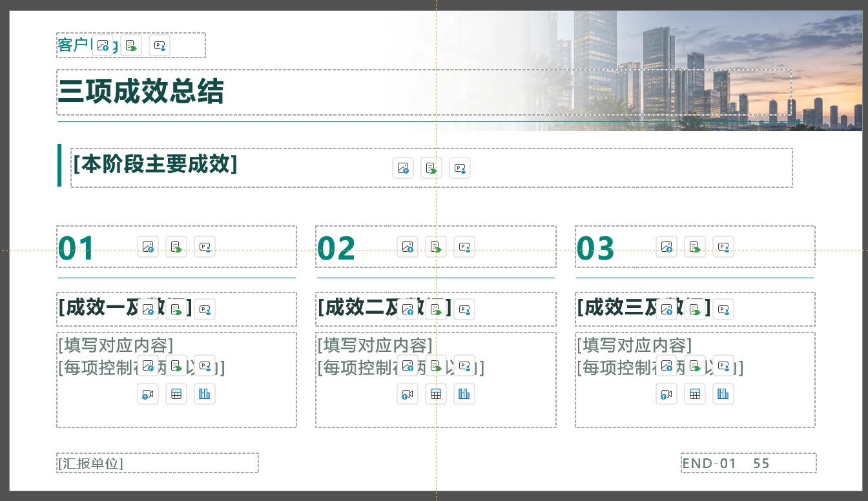Click the [汇报单位] footer text
Screen dimensions: 868x501
click(90, 464)
